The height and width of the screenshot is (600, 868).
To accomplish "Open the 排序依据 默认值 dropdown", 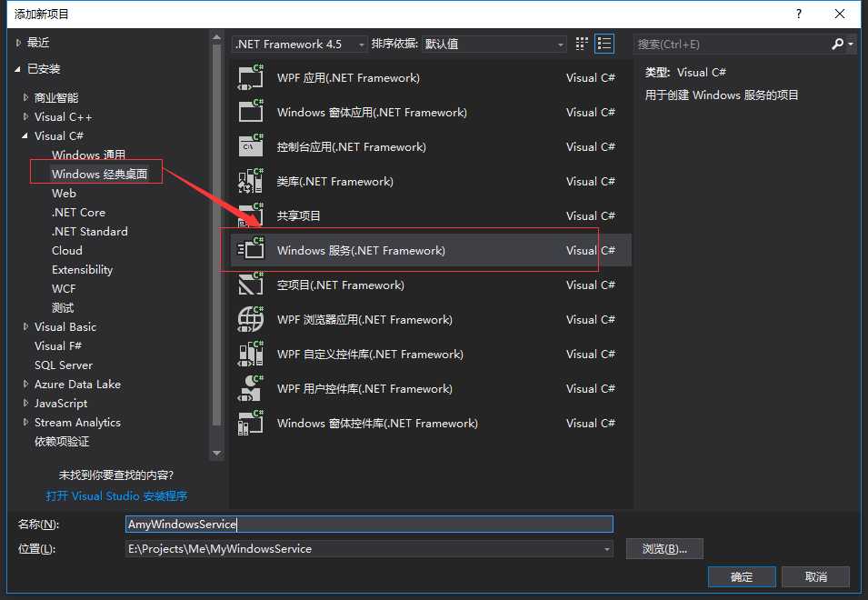I will [494, 45].
